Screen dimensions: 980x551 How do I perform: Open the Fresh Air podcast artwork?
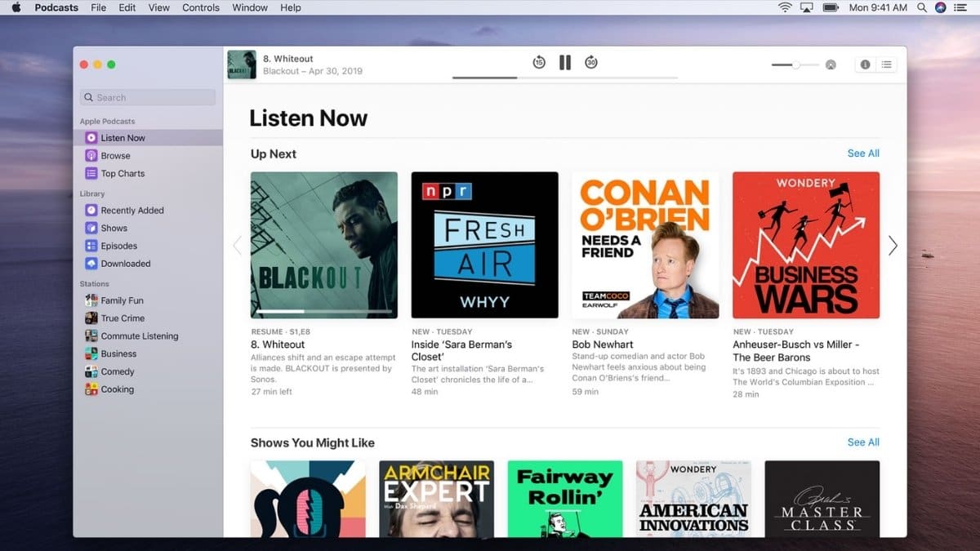click(x=485, y=245)
